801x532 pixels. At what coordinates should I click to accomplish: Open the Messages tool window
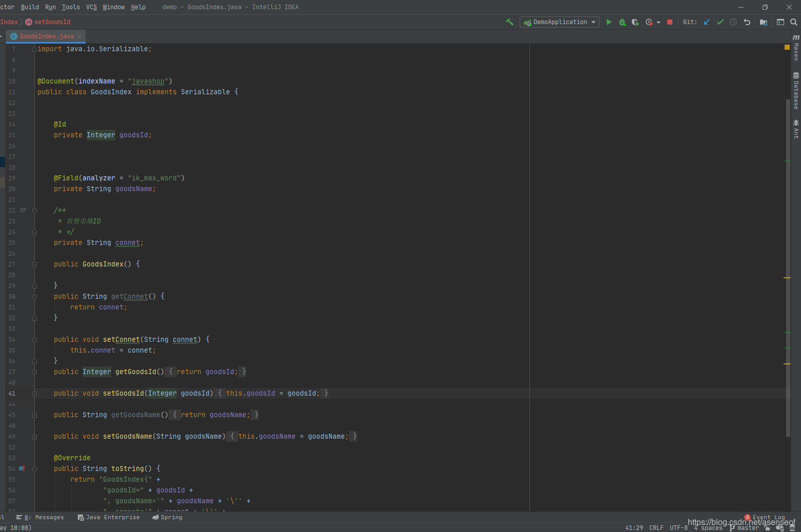coord(40,517)
